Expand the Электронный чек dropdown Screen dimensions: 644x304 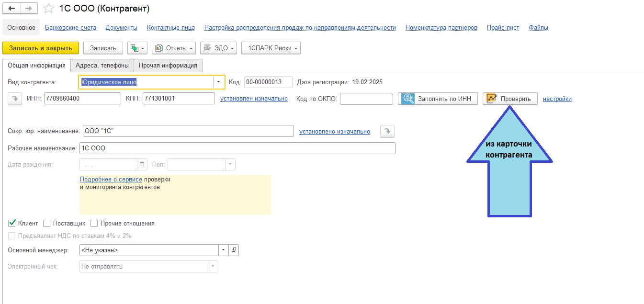coord(213,266)
